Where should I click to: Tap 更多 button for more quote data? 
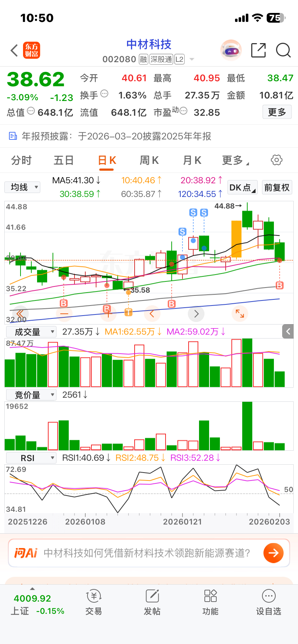277,112
